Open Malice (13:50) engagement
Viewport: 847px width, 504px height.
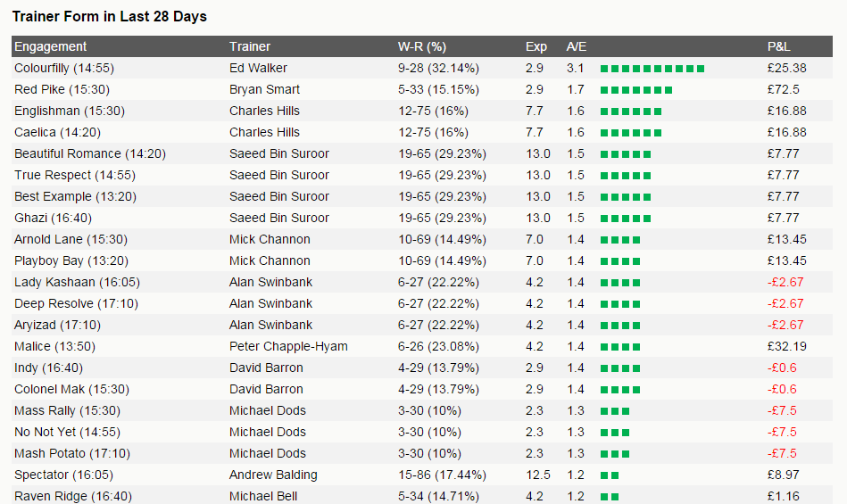pos(54,346)
